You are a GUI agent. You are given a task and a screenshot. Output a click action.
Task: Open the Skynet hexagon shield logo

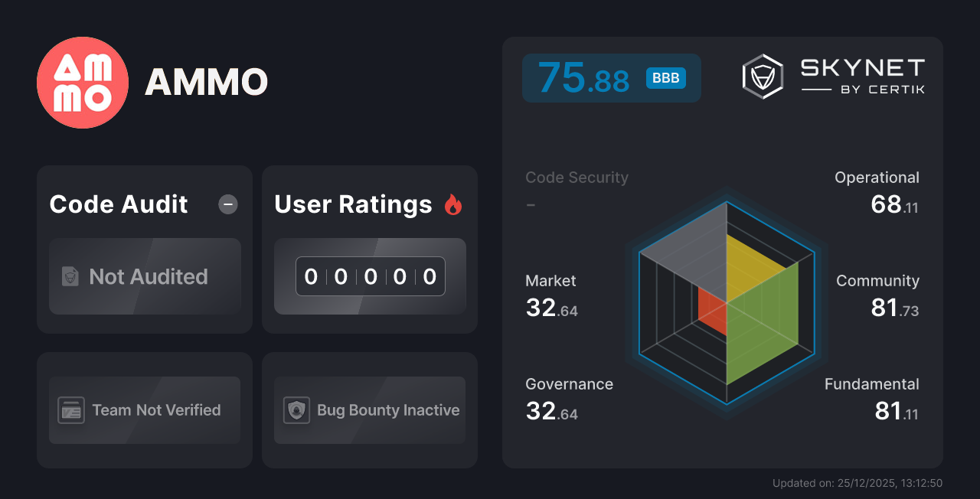pyautogui.click(x=763, y=75)
